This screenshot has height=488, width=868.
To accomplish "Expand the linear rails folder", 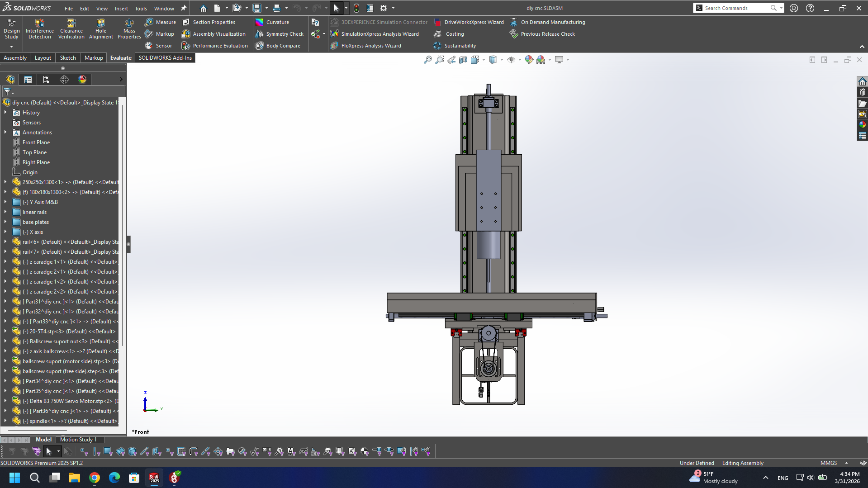I will point(5,212).
